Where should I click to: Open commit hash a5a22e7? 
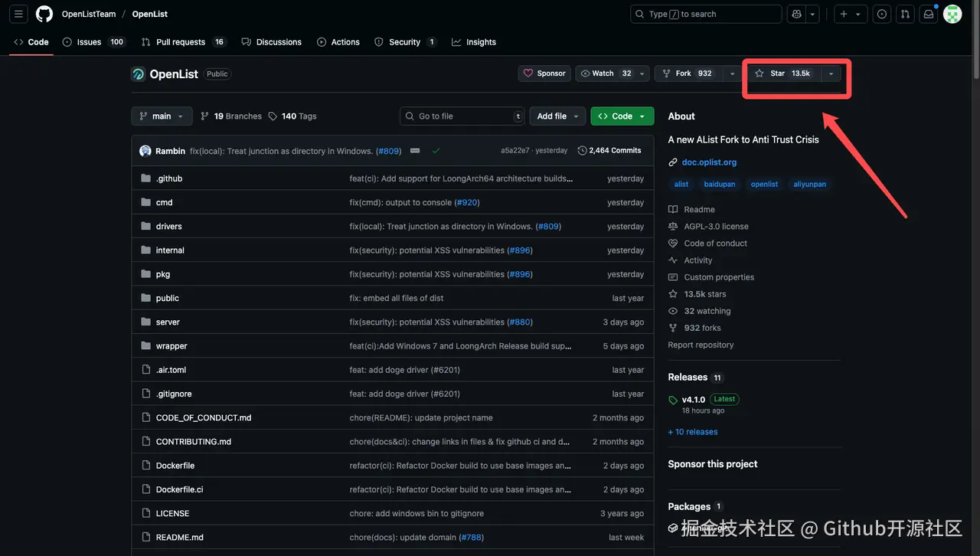coord(514,151)
